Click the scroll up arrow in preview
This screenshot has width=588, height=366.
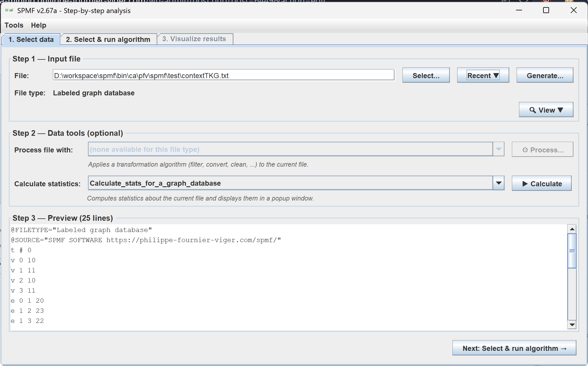(572, 229)
